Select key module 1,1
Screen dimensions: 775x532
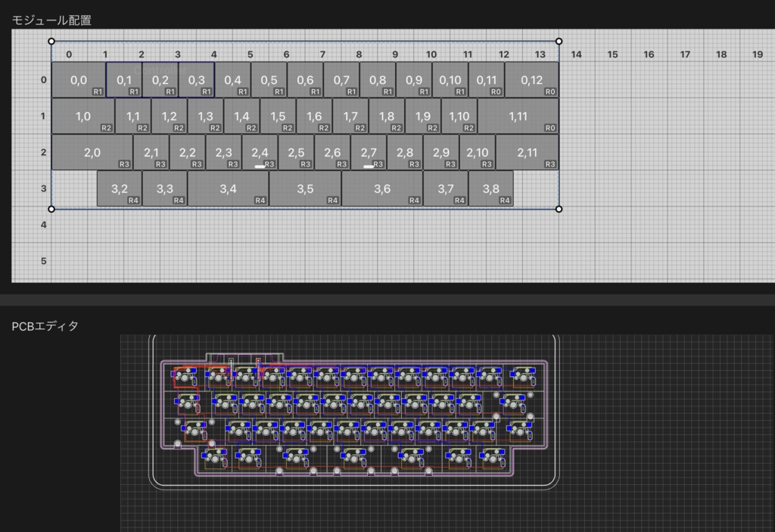133,117
